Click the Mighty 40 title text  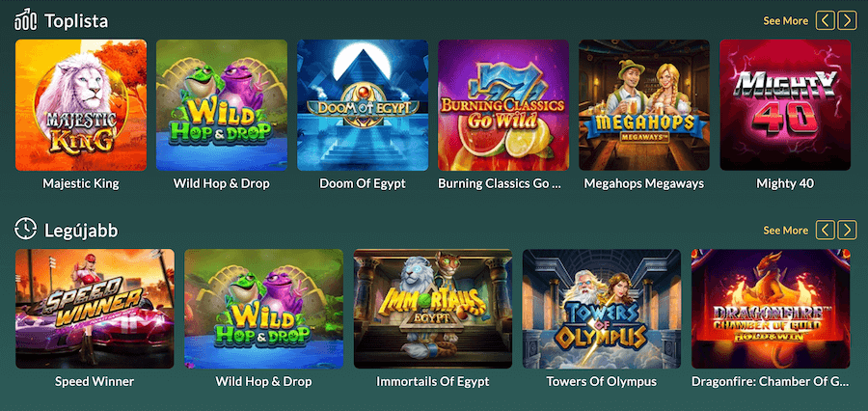[x=785, y=183]
